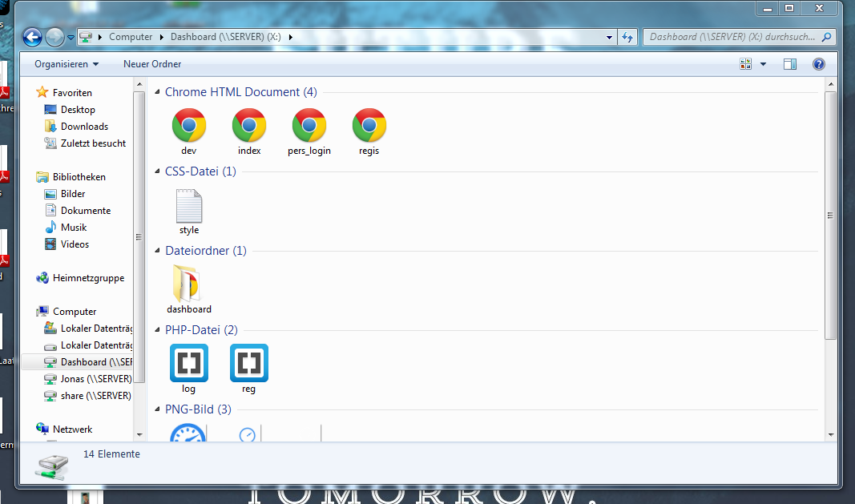Open the recent pages history arrow
Screen dimensions: 855x504
pos(71,38)
